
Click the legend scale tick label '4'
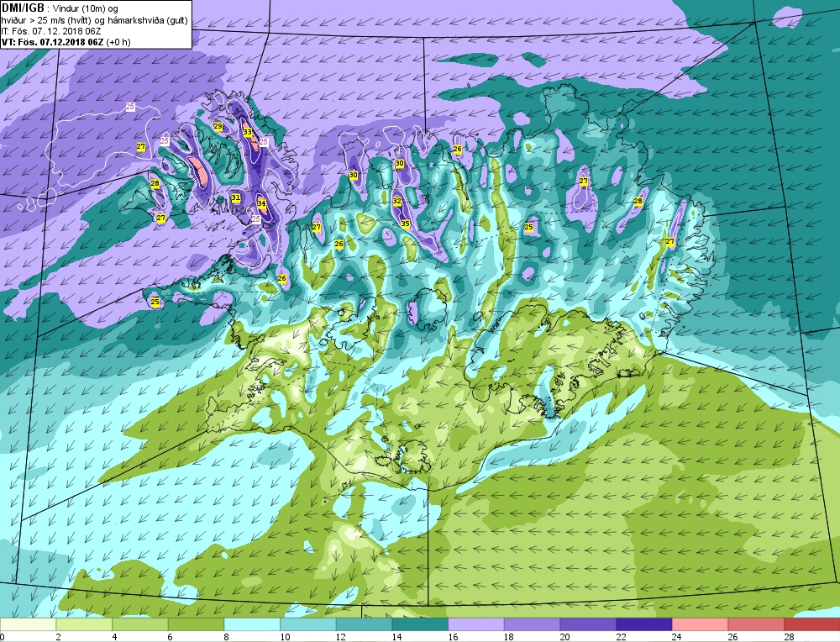click(114, 637)
